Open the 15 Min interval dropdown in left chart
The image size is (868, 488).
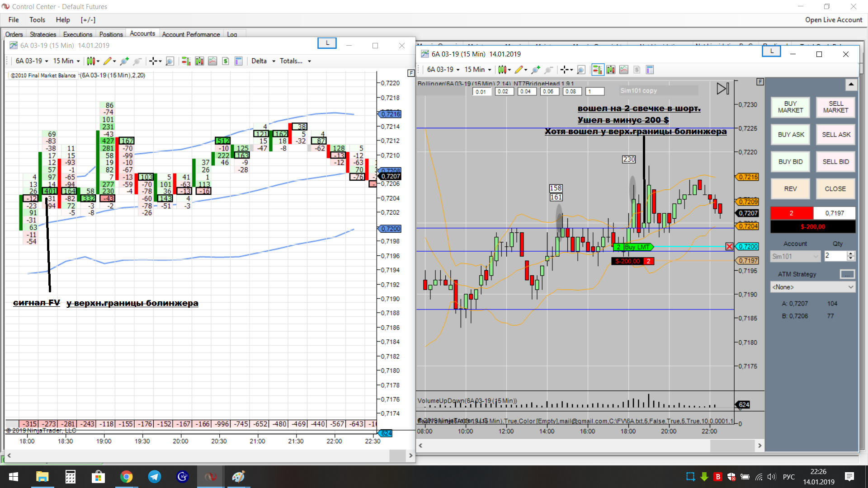tap(66, 61)
